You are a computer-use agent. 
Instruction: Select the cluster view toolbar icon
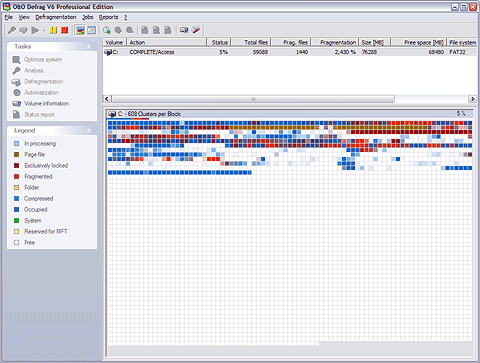tap(80, 30)
